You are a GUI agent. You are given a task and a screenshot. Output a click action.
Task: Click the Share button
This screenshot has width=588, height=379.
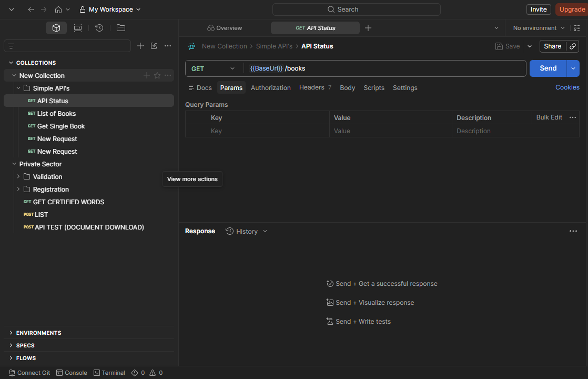552,46
